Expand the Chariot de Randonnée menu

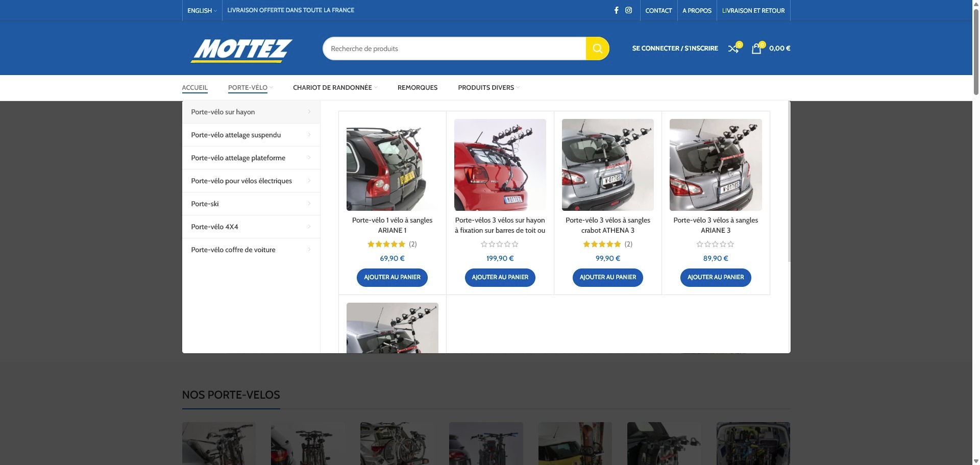(335, 88)
